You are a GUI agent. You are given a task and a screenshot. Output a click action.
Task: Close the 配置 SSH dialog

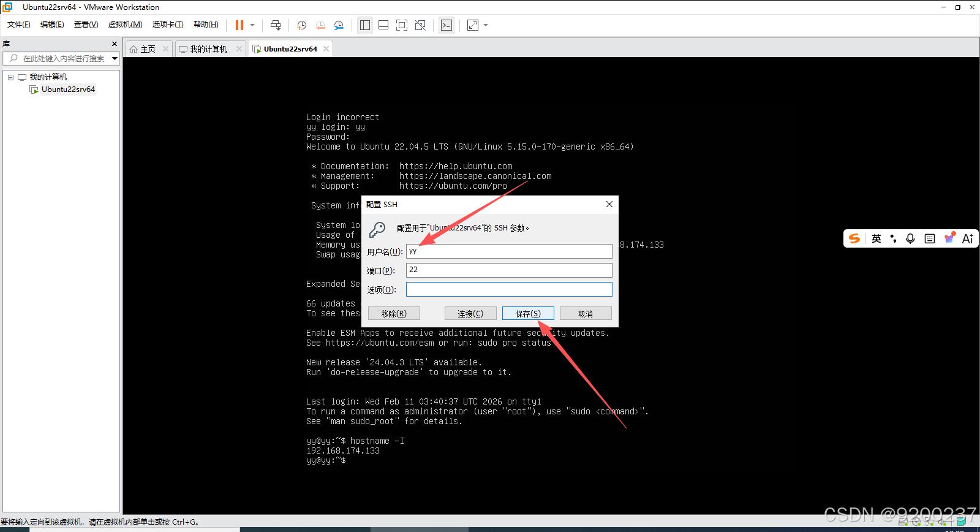pos(609,204)
